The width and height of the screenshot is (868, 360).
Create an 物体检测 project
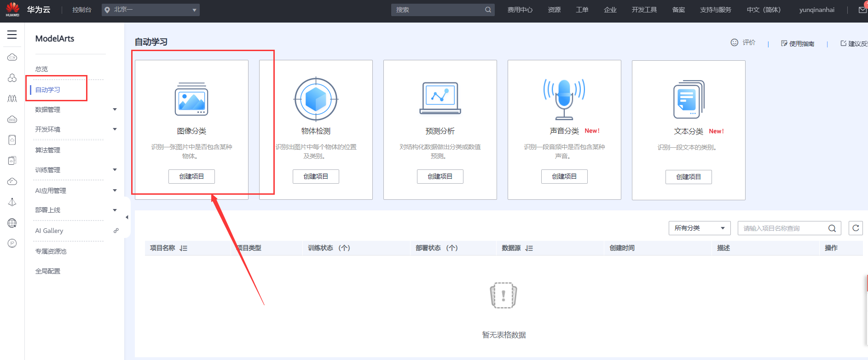point(316,176)
